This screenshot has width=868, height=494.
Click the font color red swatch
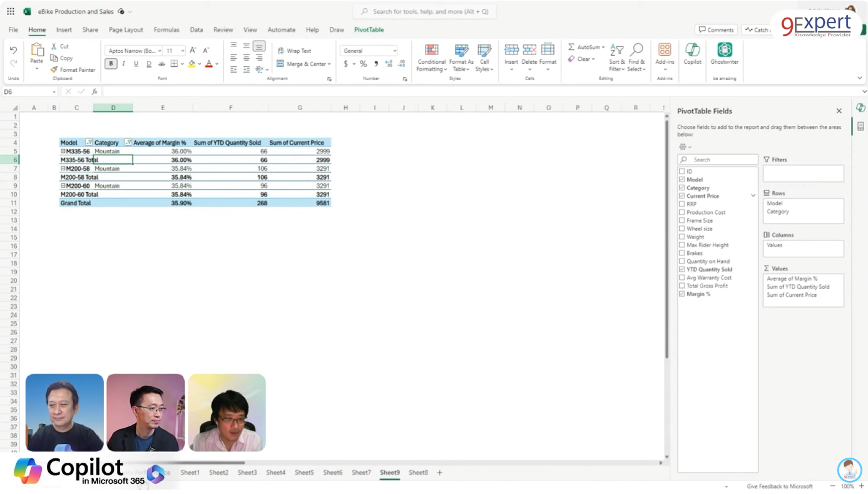click(x=208, y=64)
